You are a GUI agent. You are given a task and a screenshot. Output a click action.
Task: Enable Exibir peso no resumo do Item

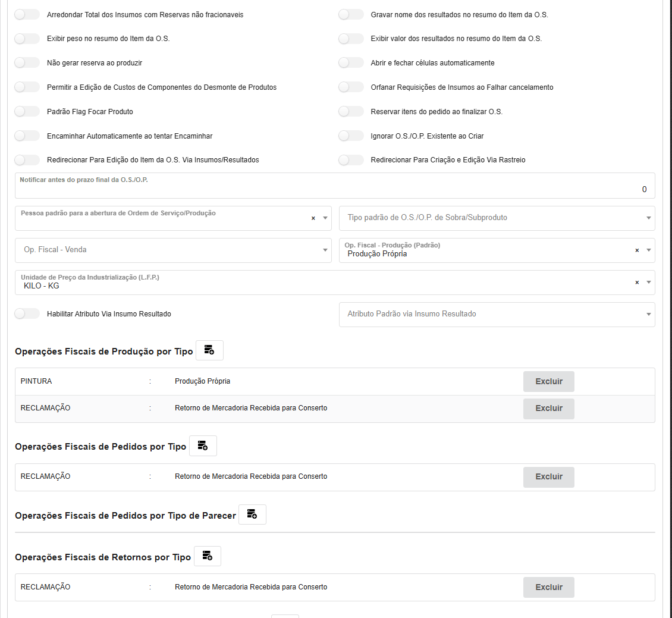tap(27, 39)
